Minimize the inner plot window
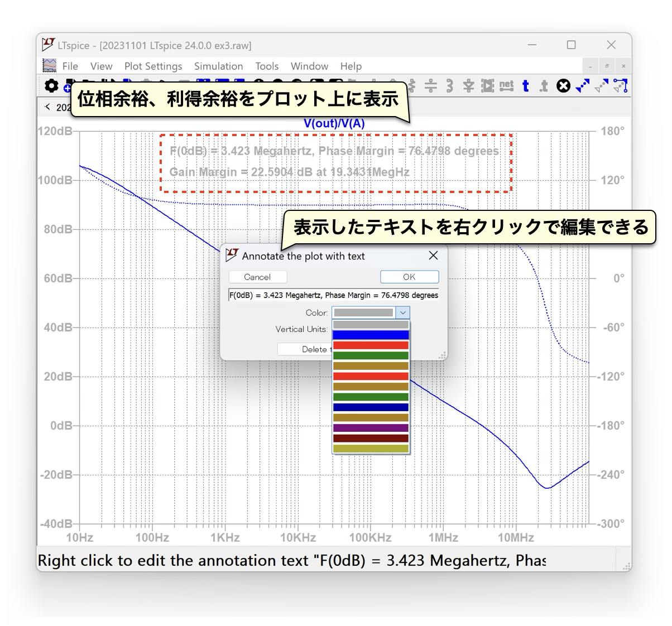 tap(590, 66)
